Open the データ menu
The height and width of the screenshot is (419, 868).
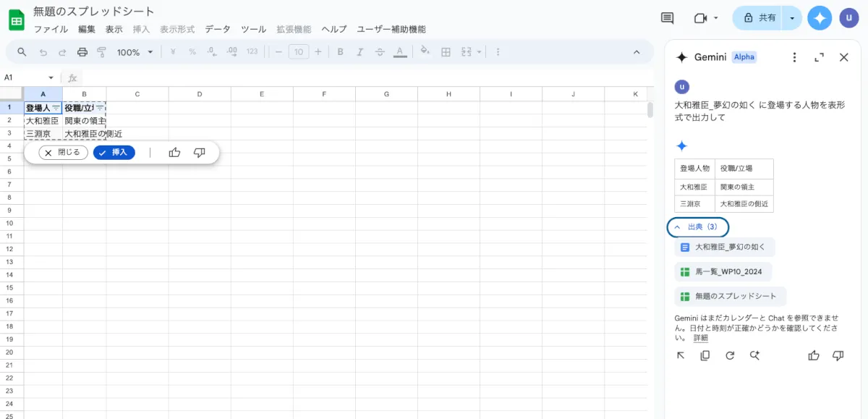[x=217, y=30]
